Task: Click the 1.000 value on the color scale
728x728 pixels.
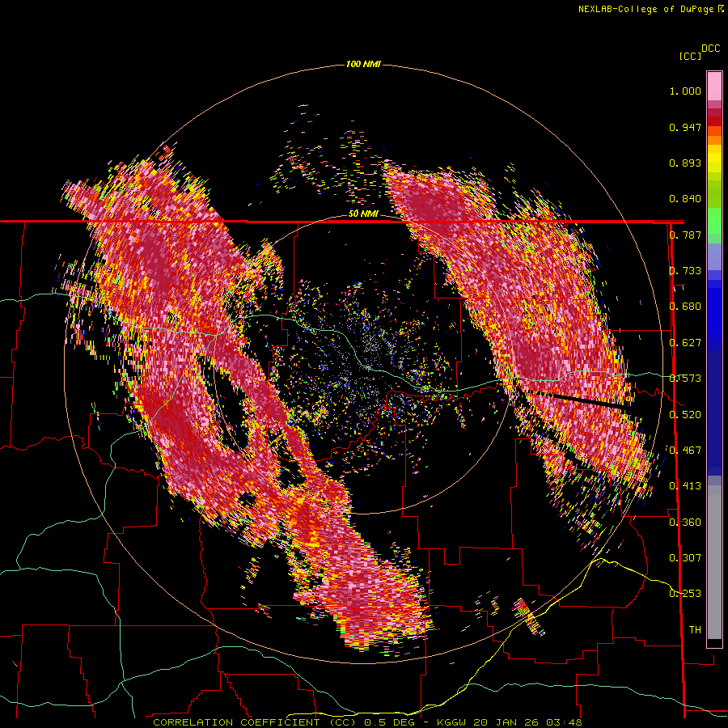Action: [685, 91]
